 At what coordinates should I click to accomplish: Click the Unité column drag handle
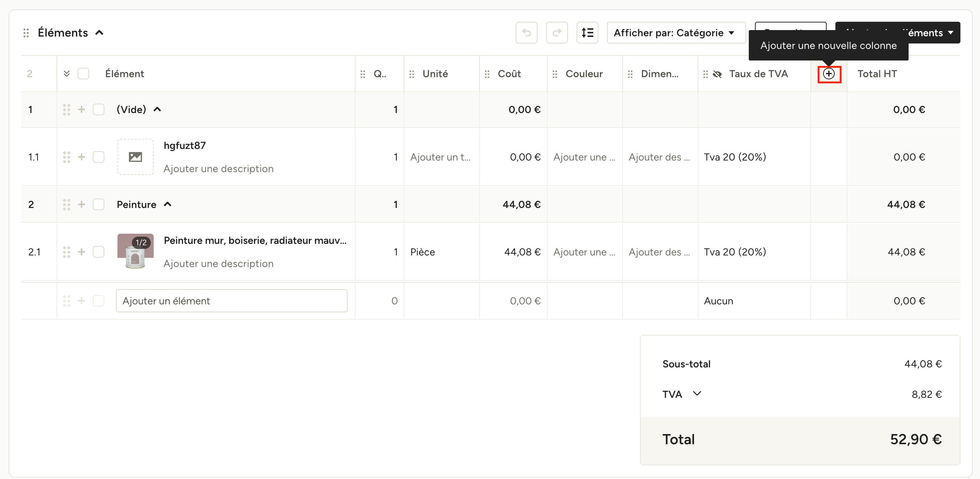[412, 74]
